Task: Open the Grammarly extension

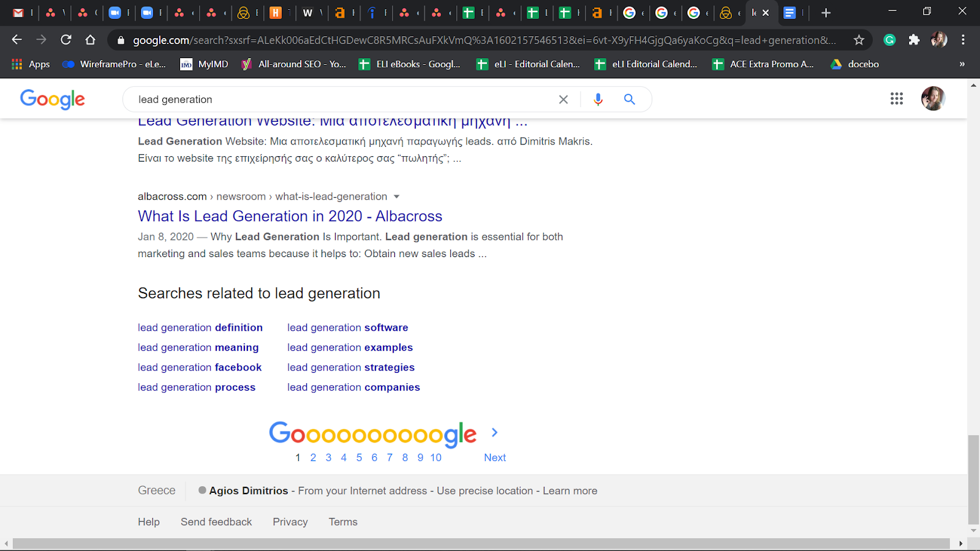Action: [x=889, y=40]
